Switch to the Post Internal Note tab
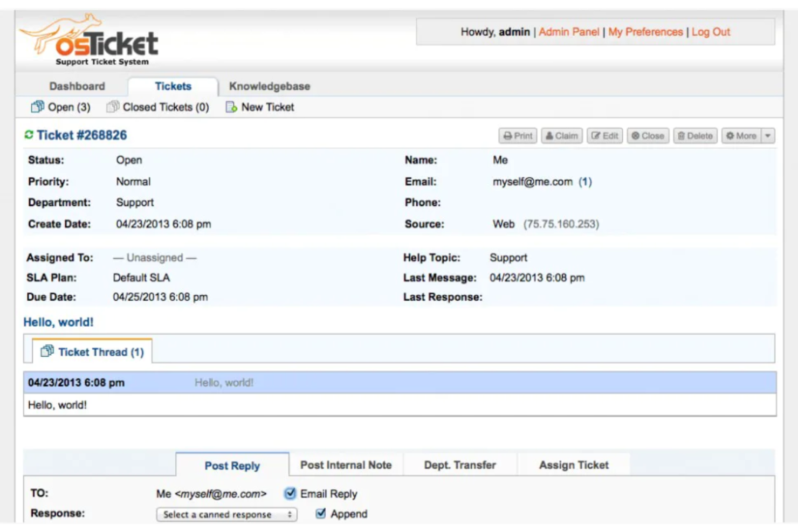Viewport: 798px width, 532px height. pos(346,464)
